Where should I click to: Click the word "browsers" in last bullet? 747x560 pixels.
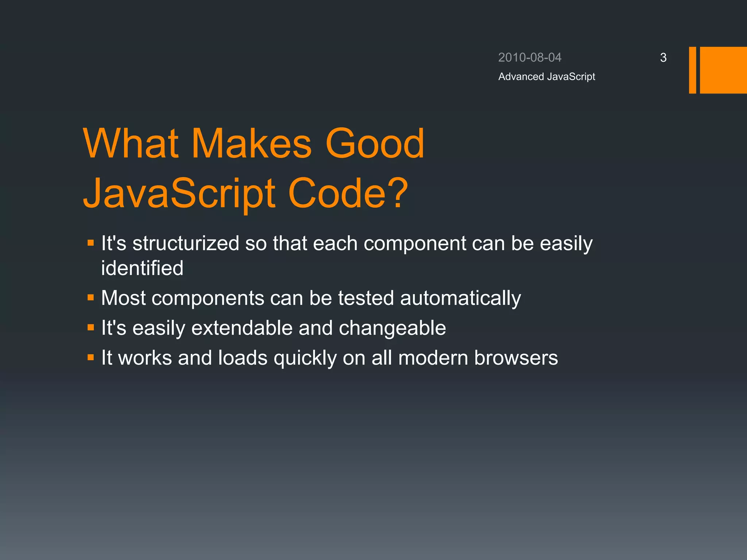click(x=516, y=358)
